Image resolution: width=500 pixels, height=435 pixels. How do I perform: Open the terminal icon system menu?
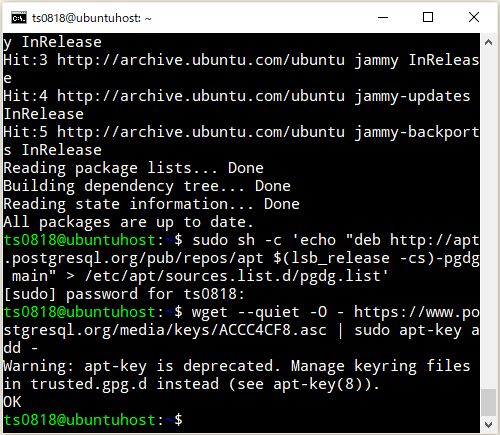(19, 18)
